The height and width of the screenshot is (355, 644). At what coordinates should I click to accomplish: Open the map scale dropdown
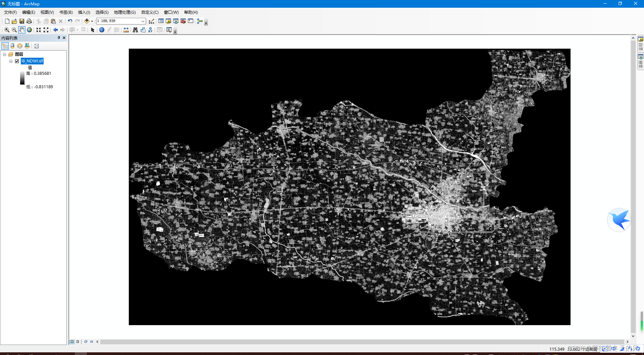pyautogui.click(x=143, y=21)
